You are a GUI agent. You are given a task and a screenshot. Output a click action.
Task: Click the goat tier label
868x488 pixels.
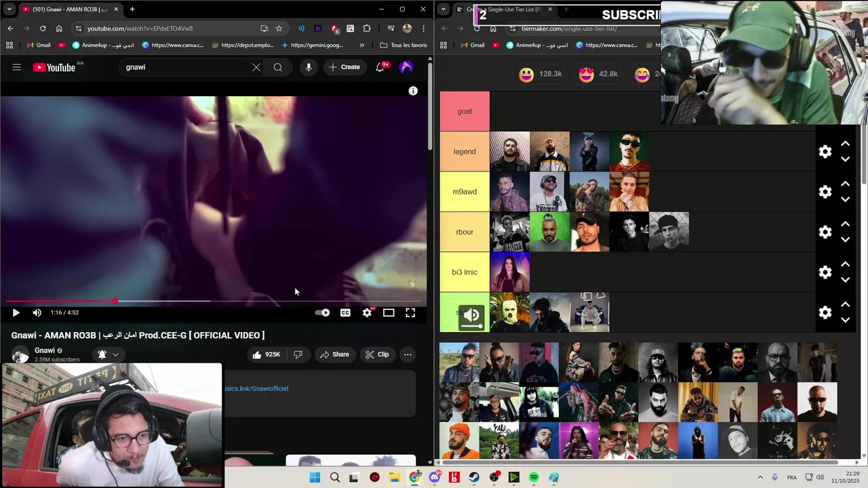coord(465,111)
